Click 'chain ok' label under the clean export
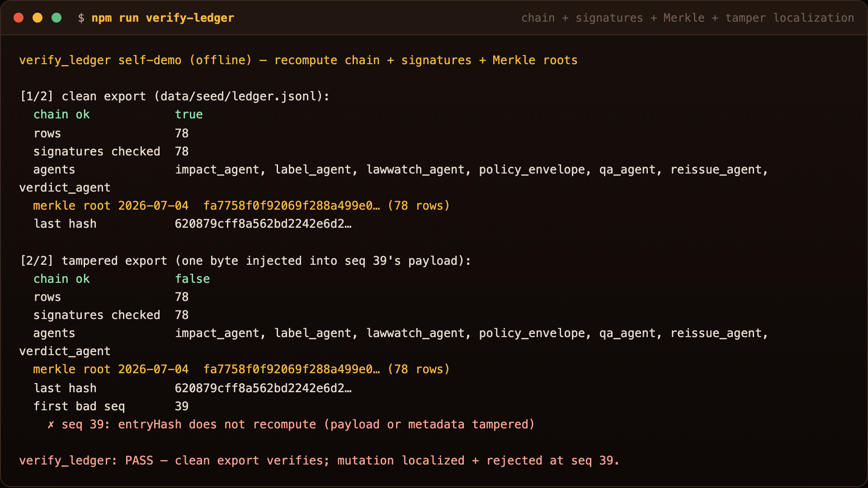The height and width of the screenshot is (488, 868). (61, 115)
